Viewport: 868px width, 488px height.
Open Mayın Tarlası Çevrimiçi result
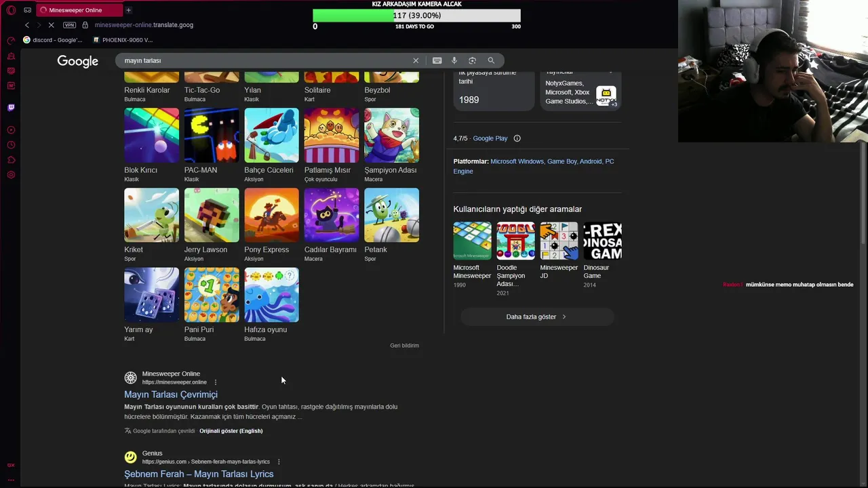(171, 394)
